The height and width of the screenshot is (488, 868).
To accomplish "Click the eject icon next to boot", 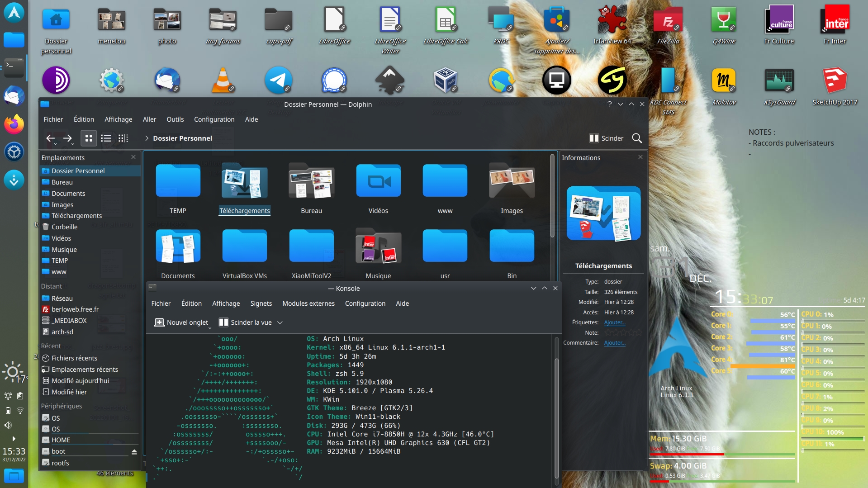I will pos(134,452).
